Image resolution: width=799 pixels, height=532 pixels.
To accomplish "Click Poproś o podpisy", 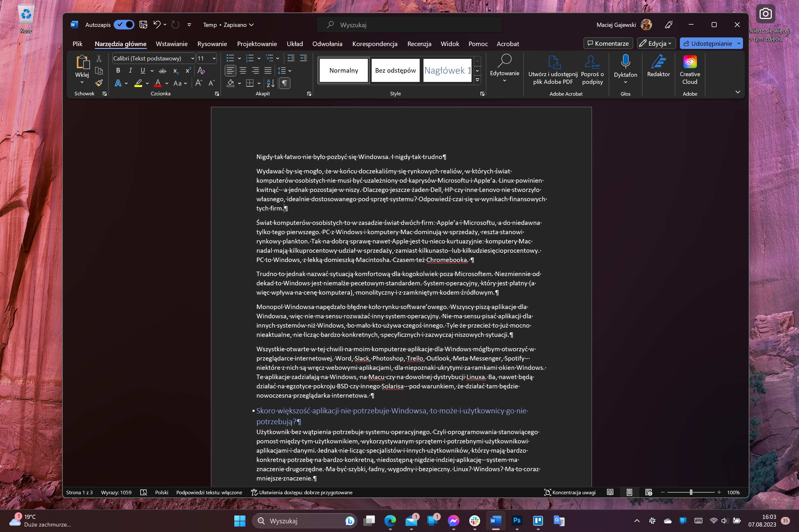I will (592, 69).
